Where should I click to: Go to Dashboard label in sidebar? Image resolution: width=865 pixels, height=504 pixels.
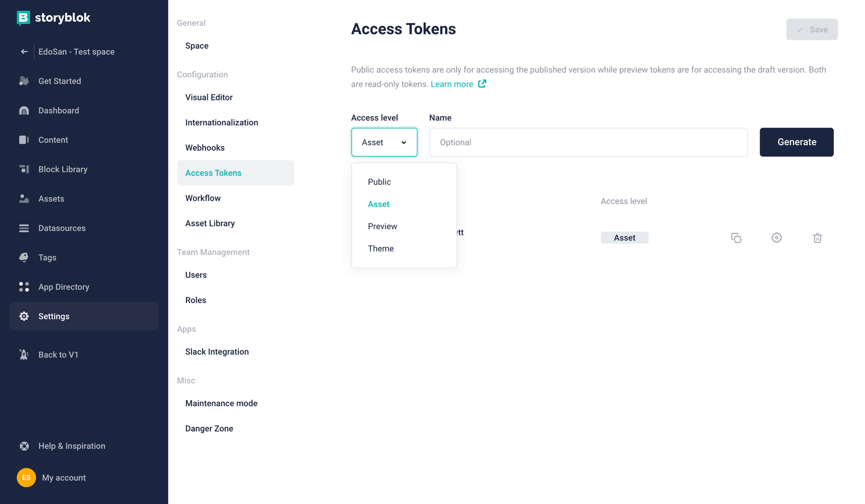(58, 111)
